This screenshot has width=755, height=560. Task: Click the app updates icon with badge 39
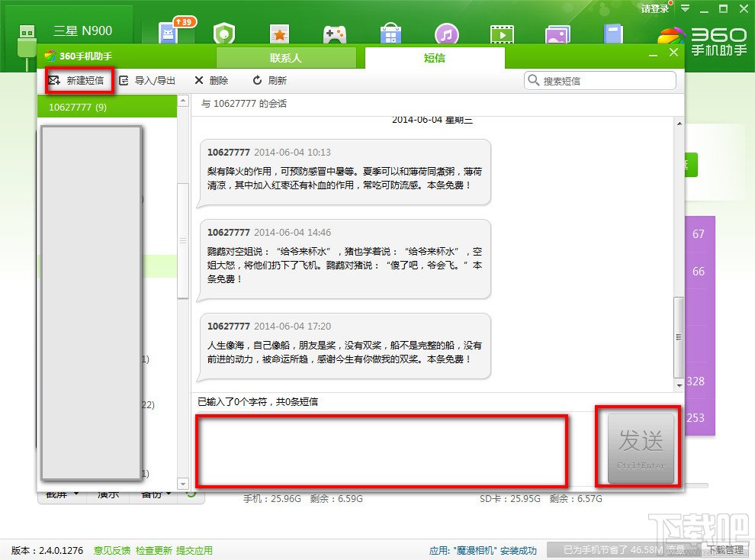pyautogui.click(x=169, y=32)
